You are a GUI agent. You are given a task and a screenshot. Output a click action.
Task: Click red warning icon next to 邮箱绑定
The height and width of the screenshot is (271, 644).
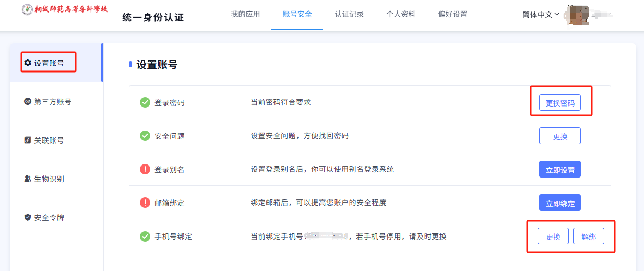pyautogui.click(x=145, y=203)
